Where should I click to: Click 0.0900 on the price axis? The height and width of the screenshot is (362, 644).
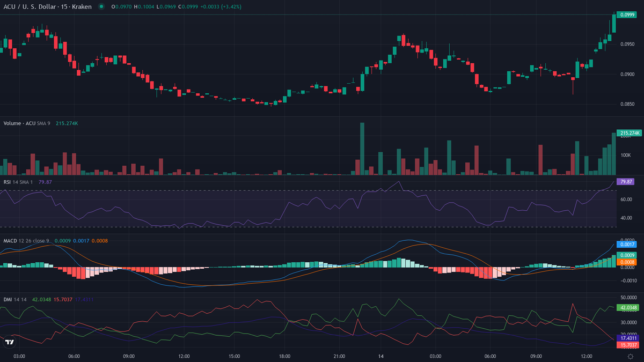click(627, 75)
